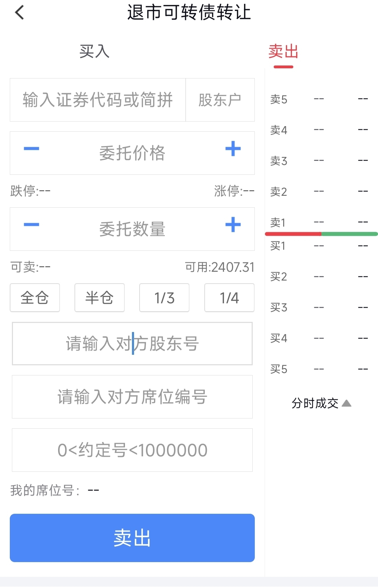Focus the 请输入对方股东号 field

click(x=132, y=344)
